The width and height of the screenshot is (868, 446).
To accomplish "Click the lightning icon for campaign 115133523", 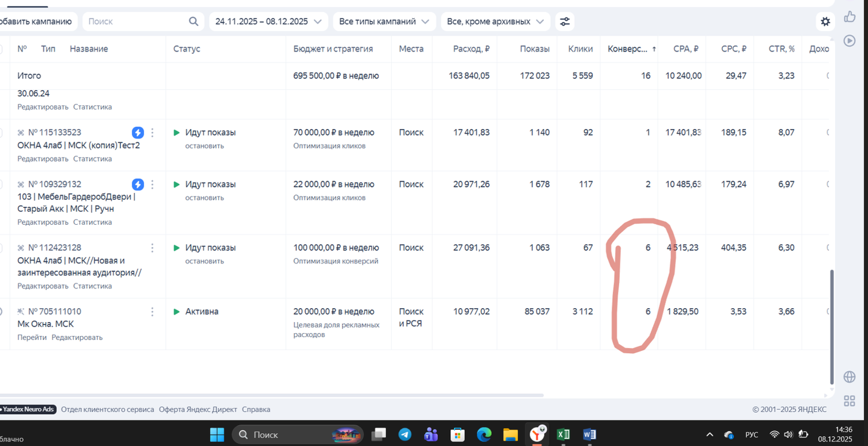I will pos(138,133).
